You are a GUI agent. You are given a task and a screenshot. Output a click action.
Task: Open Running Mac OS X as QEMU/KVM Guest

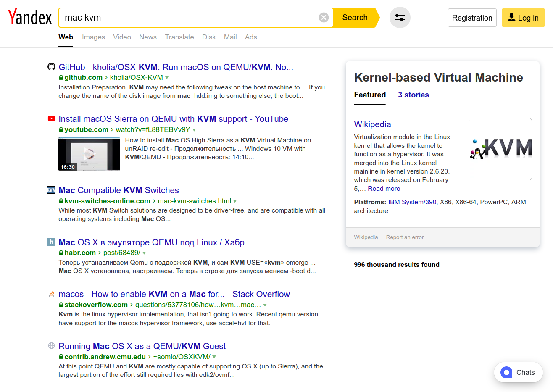[142, 346]
